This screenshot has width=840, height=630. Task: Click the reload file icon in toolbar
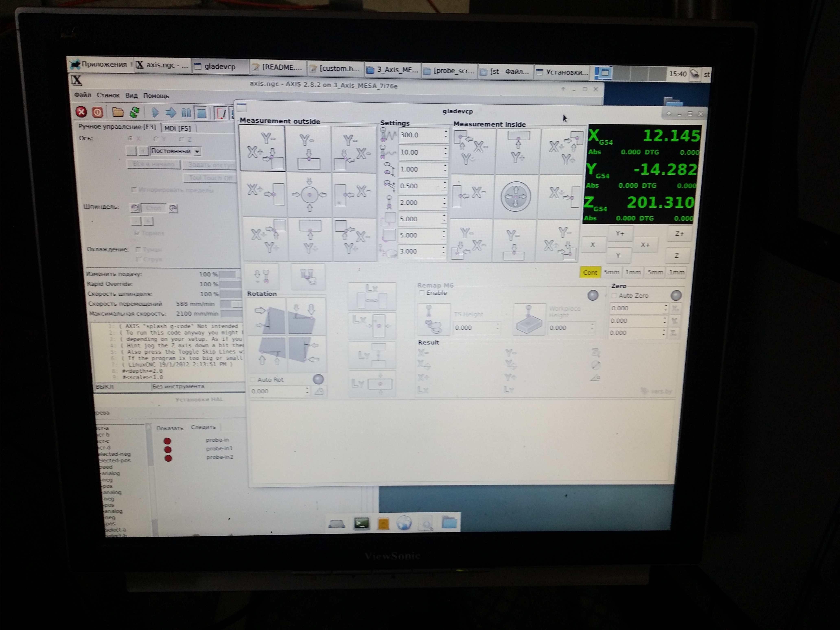click(135, 112)
